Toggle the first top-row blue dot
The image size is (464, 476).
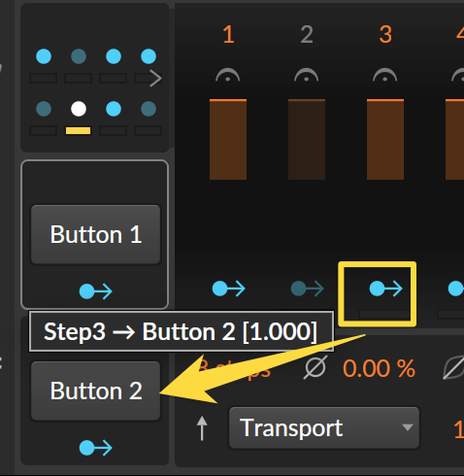44,56
